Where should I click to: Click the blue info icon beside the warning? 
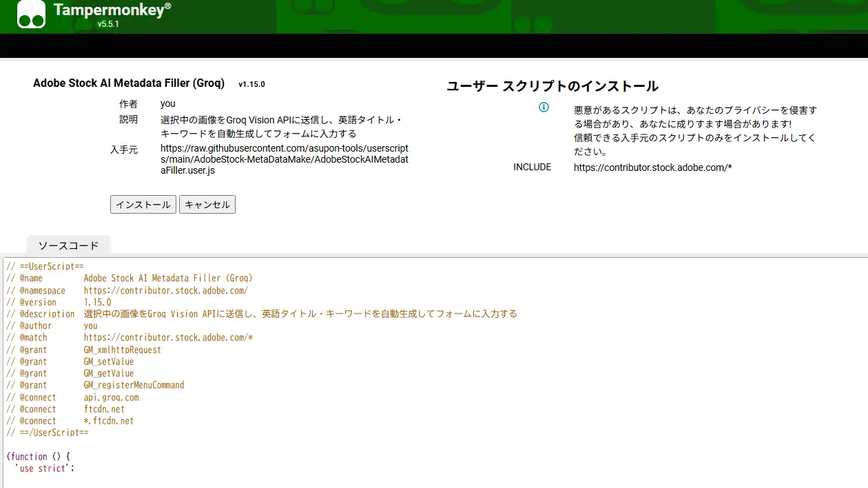pyautogui.click(x=544, y=108)
